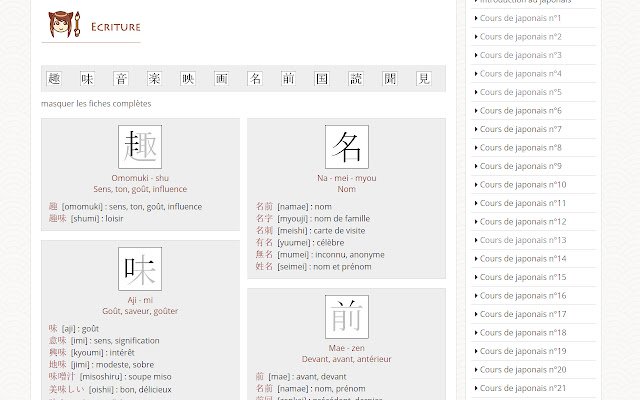Open Cours de japonais n°8

tap(520, 148)
